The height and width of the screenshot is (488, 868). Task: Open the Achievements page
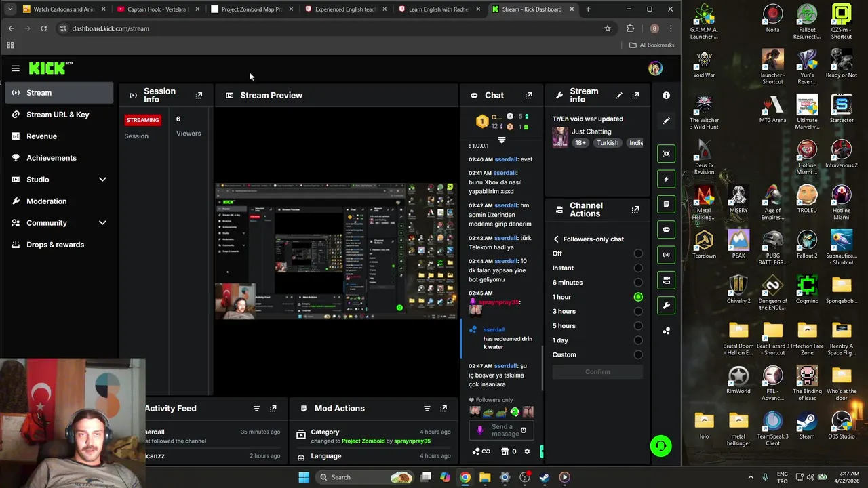(59, 158)
